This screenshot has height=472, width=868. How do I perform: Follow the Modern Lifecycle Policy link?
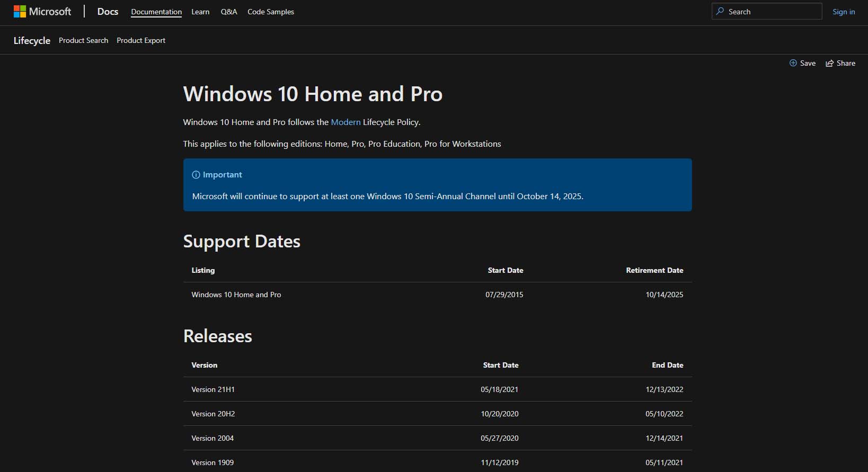(346, 122)
